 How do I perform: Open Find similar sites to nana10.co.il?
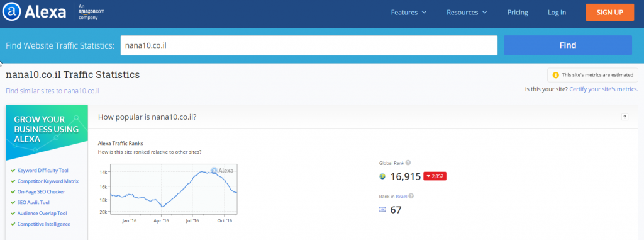click(52, 91)
